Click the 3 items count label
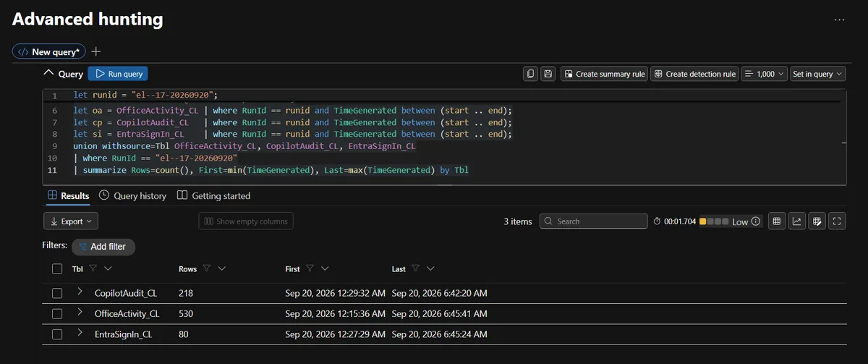The height and width of the screenshot is (364, 868). pyautogui.click(x=518, y=221)
